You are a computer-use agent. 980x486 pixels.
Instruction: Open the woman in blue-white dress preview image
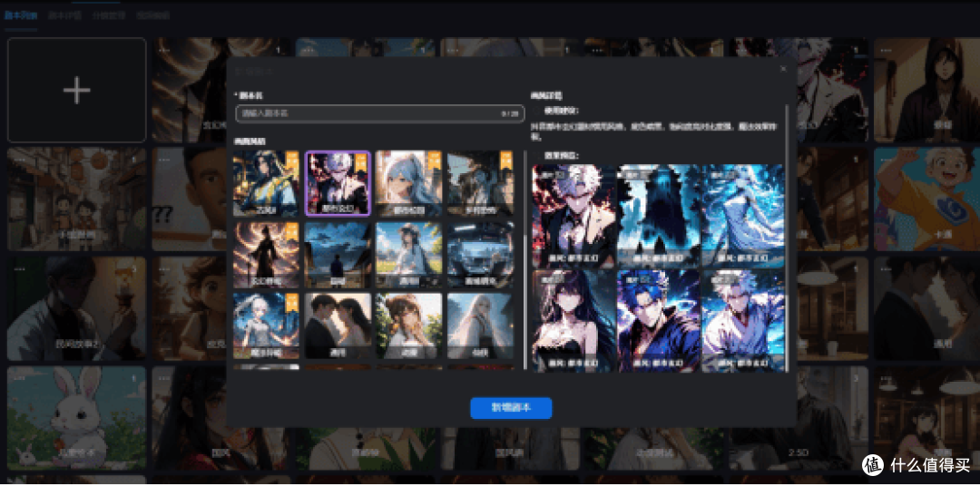click(x=742, y=216)
